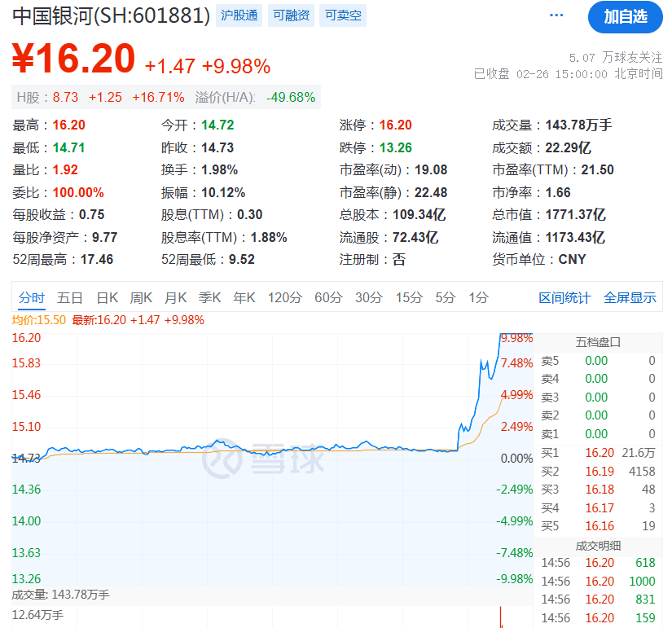Click the trade row with volume 618
672x628 pixels.
599,562
